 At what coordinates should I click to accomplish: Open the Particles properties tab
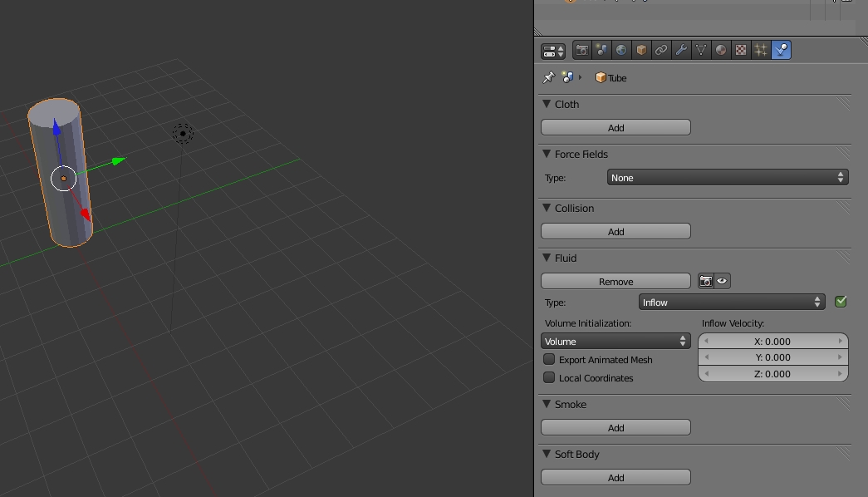[761, 51]
